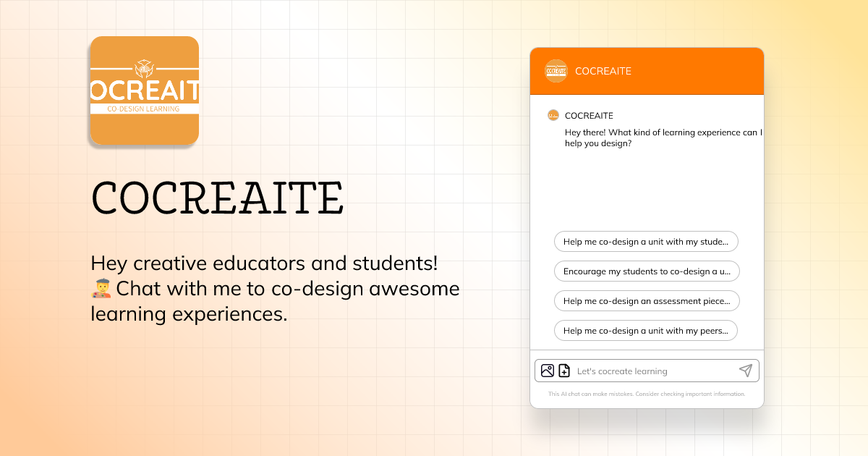The image size is (868, 456).
Task: Select 'Help me co-design a unit with my peers'
Action: [x=646, y=331]
